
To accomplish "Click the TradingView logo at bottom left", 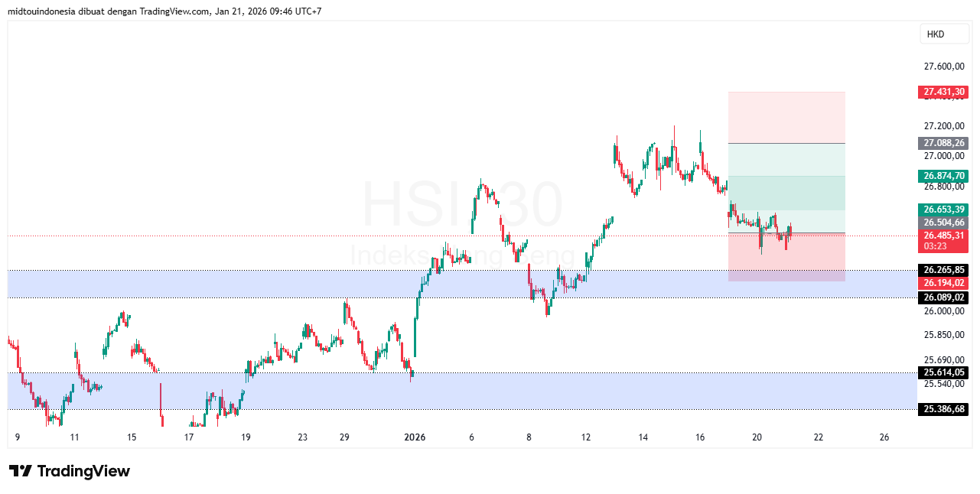I will point(70,471).
